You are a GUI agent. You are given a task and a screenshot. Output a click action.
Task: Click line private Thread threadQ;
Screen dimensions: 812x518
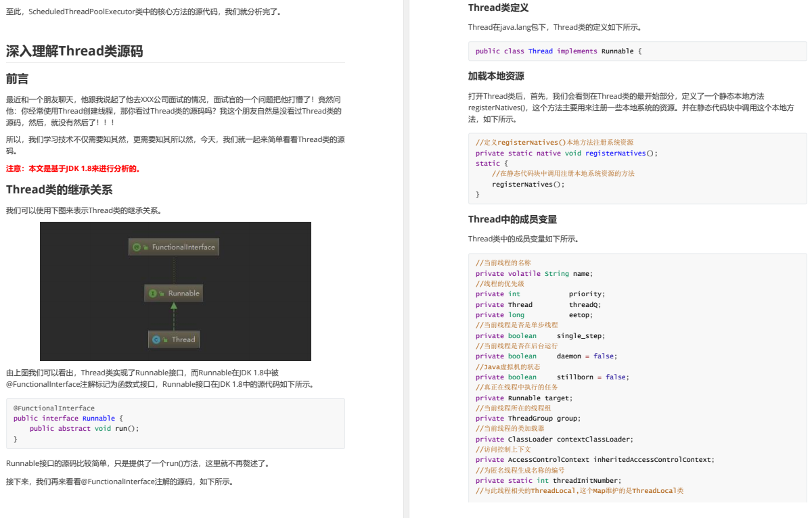[538, 304]
